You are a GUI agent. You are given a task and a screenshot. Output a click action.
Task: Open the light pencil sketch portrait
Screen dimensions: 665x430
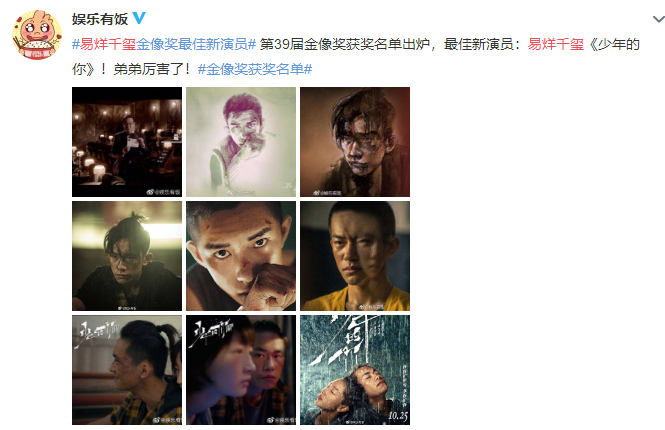pyautogui.click(x=241, y=142)
